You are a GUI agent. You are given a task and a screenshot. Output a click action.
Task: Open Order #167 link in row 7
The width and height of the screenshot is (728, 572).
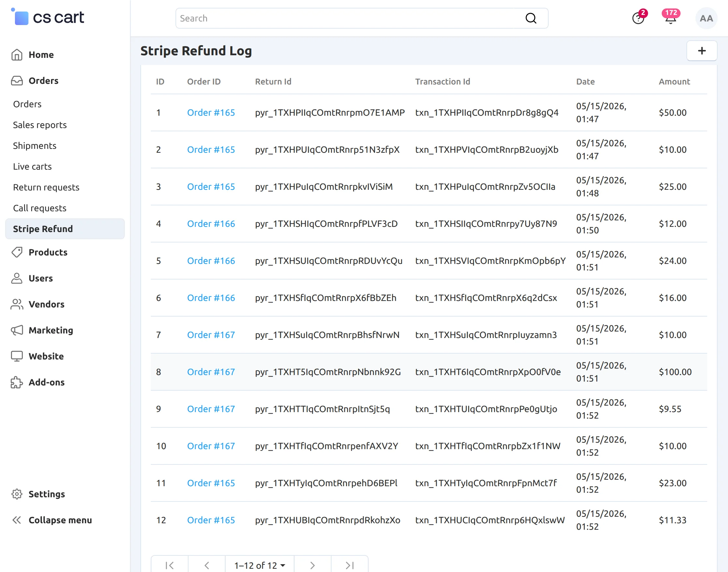coord(211,335)
